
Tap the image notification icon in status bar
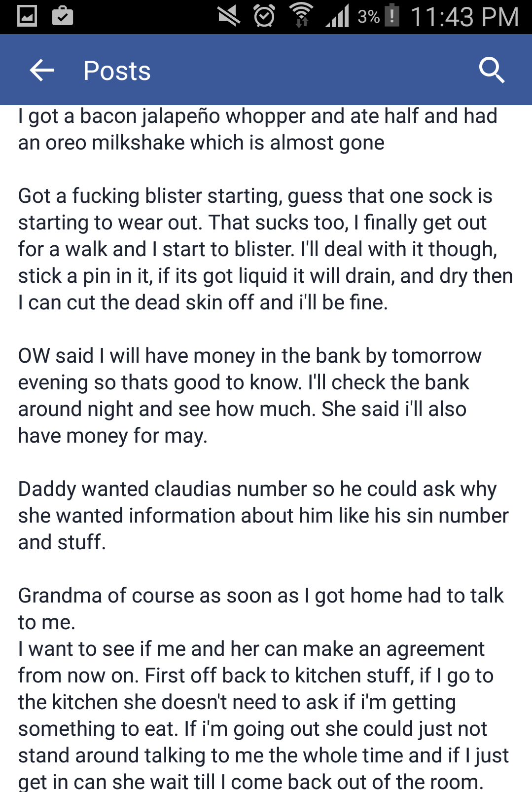click(x=27, y=16)
